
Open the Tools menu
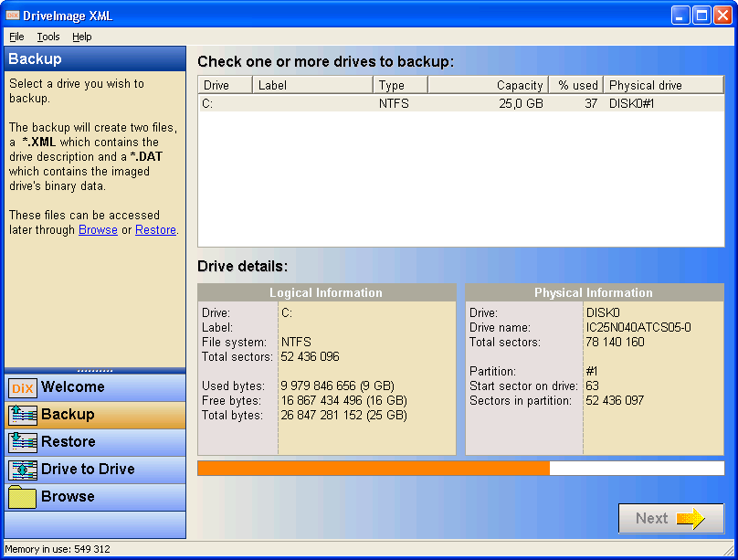pos(48,37)
